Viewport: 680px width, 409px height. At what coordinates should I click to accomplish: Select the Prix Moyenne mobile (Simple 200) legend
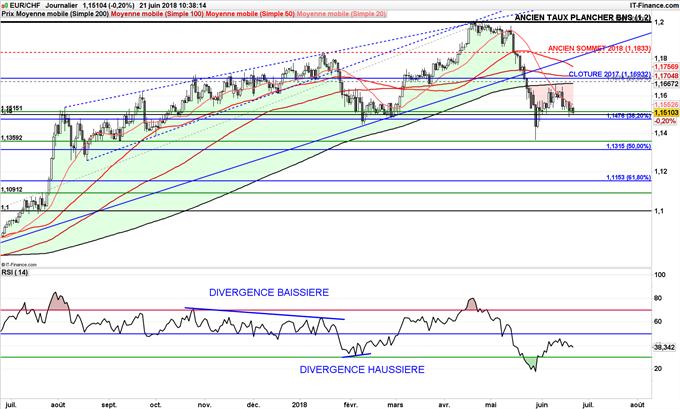56,14
